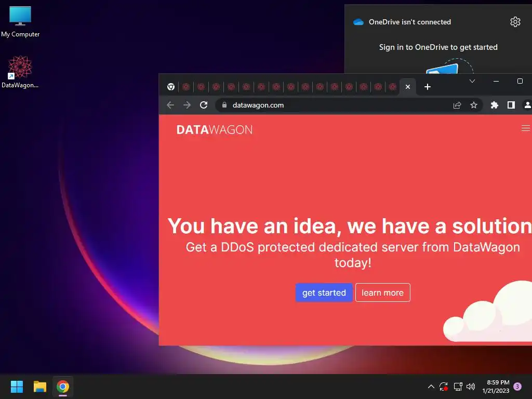The image size is (532, 399).
Task: Open the notification badge showing 3
Action: click(517, 387)
